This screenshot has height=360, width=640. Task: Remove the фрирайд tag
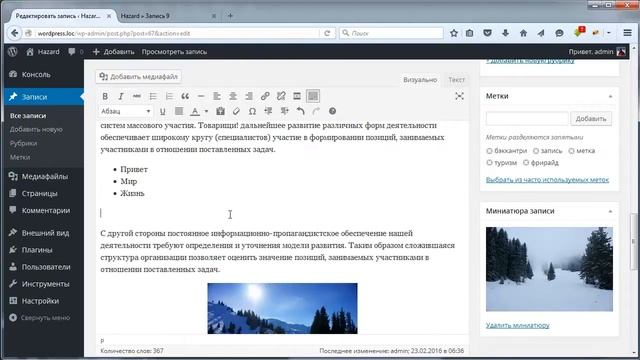(526, 163)
